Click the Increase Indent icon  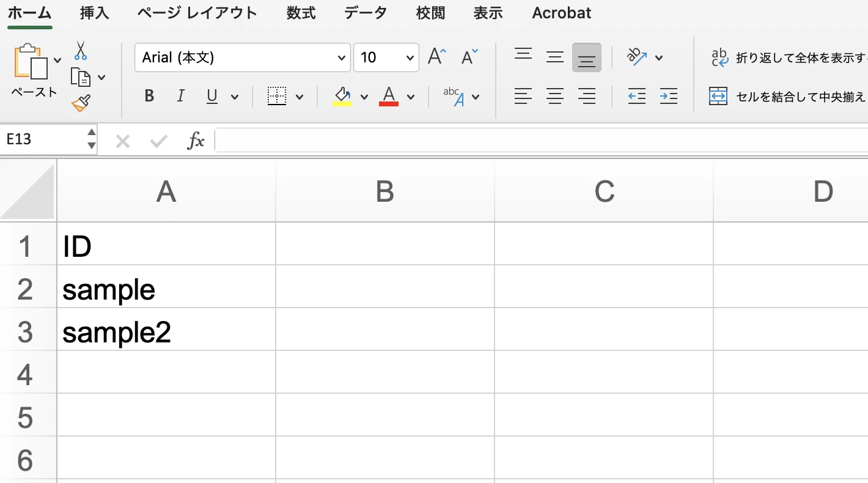668,96
